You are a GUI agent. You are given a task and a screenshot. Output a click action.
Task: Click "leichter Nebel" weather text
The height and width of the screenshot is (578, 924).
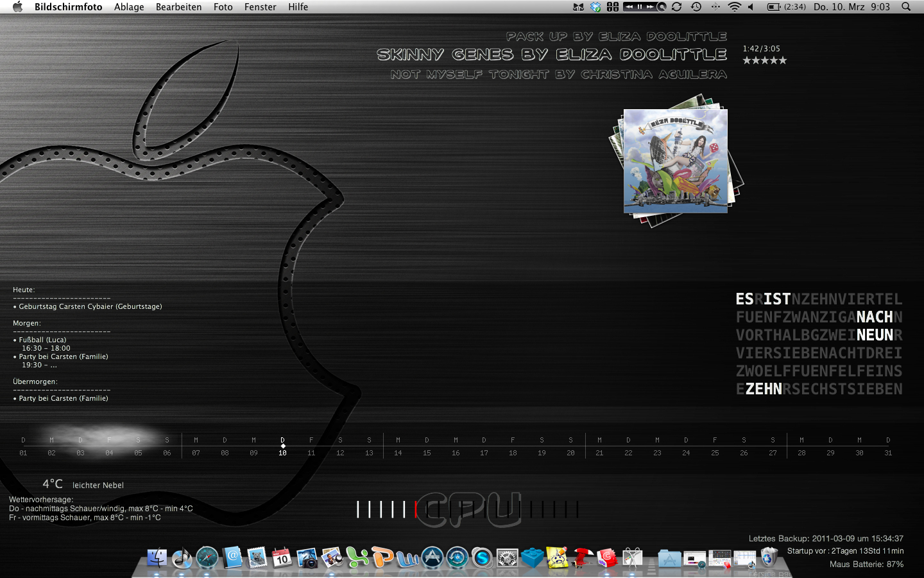[98, 485]
